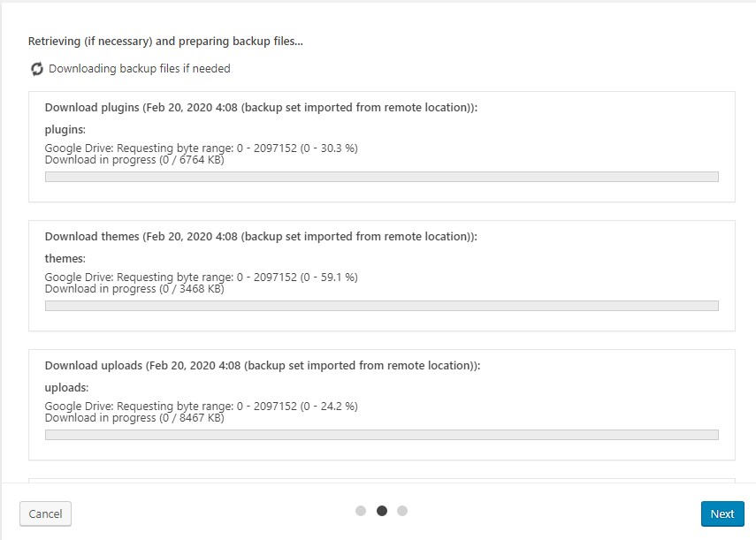Screen dimensions: 756x540
Task: Click Download in progress 0 / 3468 KB text
Action: [x=134, y=289]
